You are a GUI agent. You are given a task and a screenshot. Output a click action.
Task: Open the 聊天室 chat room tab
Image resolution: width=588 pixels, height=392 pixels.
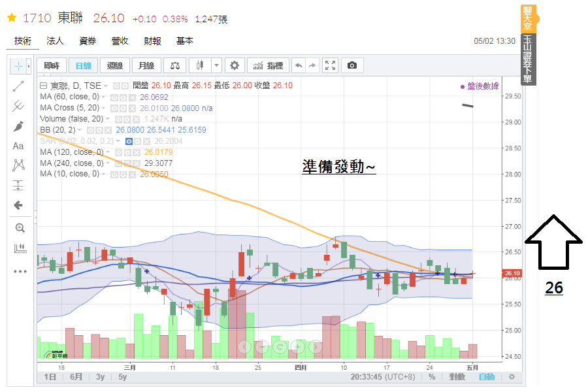528,18
